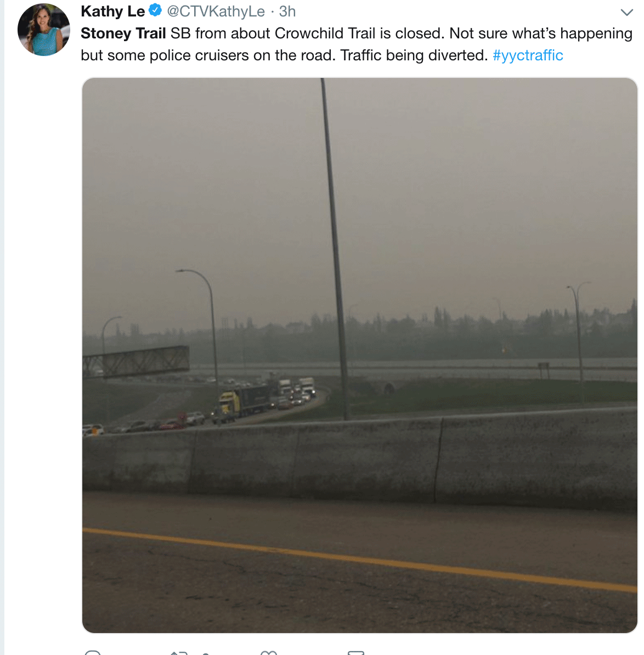Click the blue verified badge
This screenshot has height=655, width=644.
pos(155,10)
